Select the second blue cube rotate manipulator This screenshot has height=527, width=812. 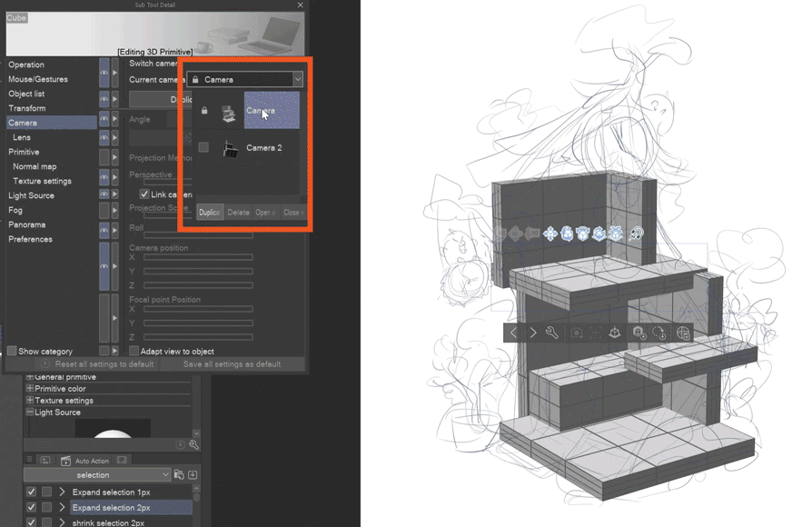coord(567,234)
